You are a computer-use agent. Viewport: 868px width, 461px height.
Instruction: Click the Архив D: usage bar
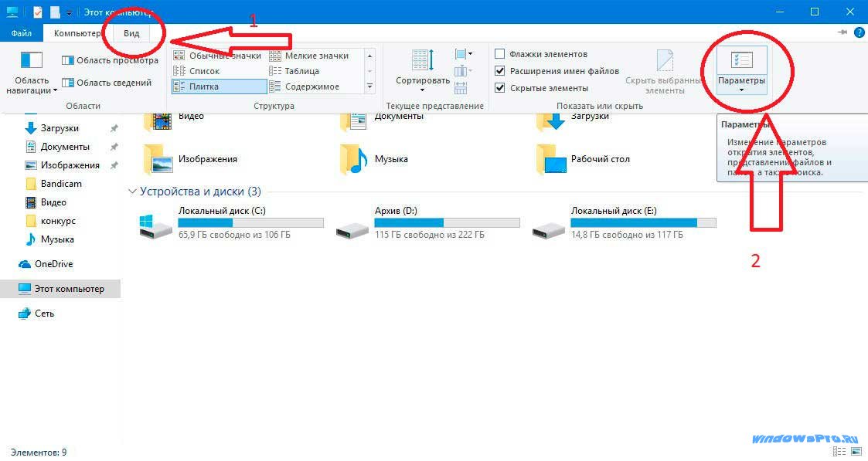click(448, 222)
